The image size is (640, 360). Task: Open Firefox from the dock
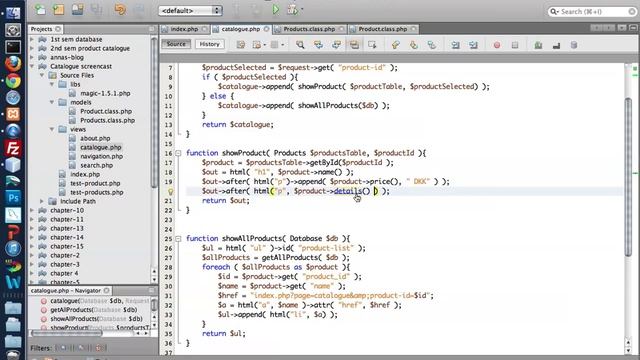13,64
